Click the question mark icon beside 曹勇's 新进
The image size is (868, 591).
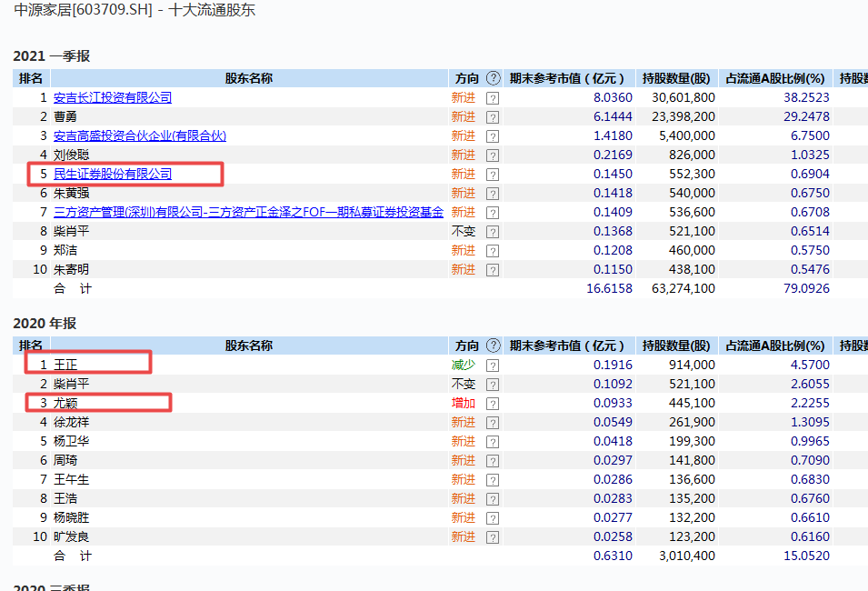click(493, 117)
